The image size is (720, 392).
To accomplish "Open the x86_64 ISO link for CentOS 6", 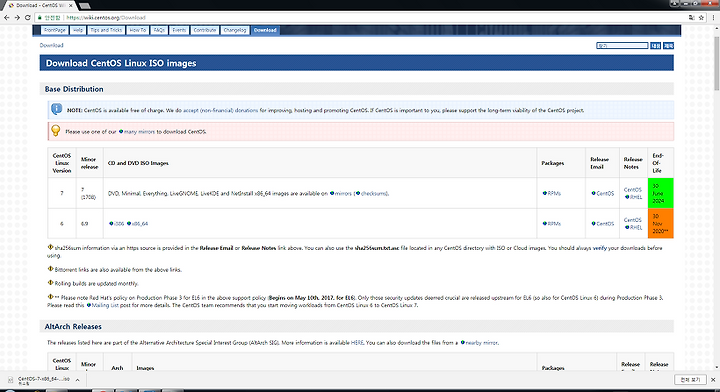I will point(137,224).
